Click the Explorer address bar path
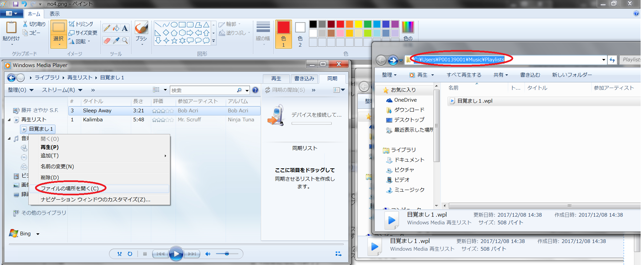The image size is (644, 265). 459,60
